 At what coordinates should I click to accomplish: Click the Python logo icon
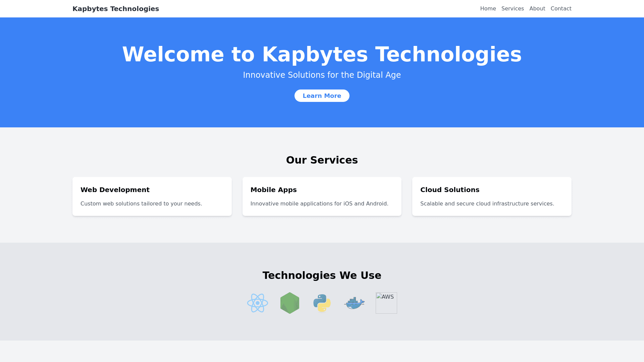tap(322, 303)
